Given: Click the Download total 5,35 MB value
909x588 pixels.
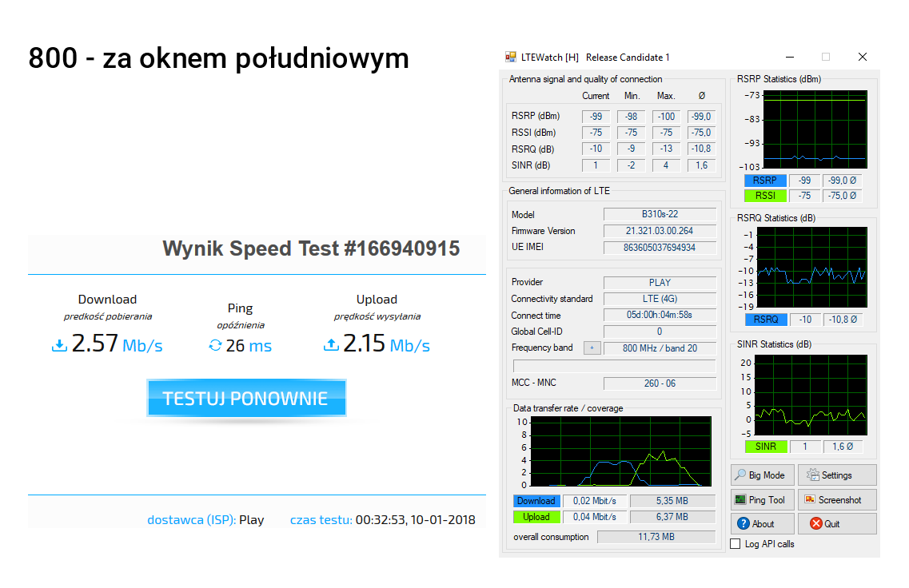Looking at the screenshot, I should 672,501.
